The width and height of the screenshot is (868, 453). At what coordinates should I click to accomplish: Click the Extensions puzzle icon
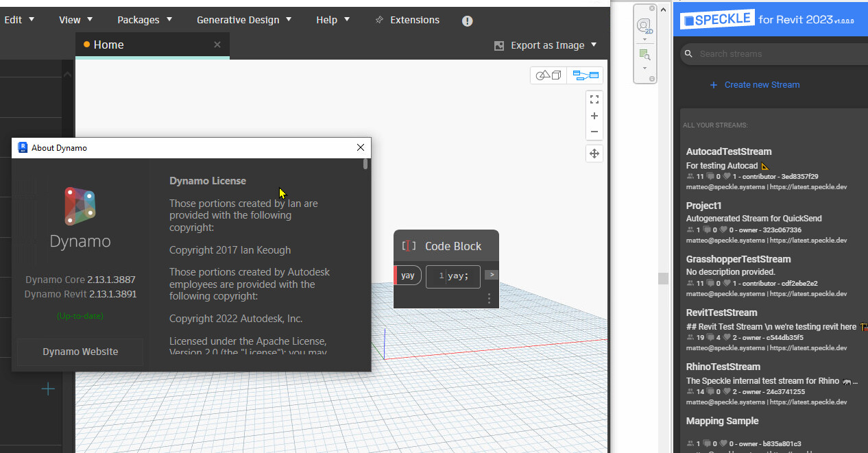[x=379, y=20]
